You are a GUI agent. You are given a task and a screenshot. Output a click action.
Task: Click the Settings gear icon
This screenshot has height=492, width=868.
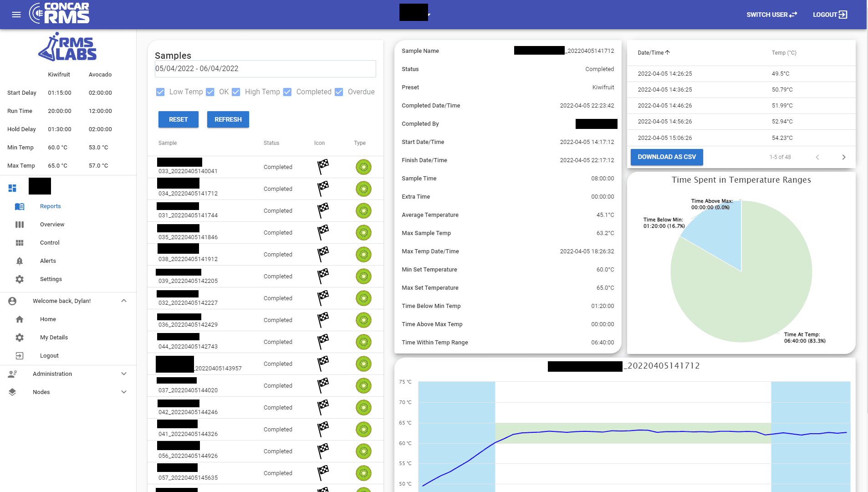(x=20, y=279)
